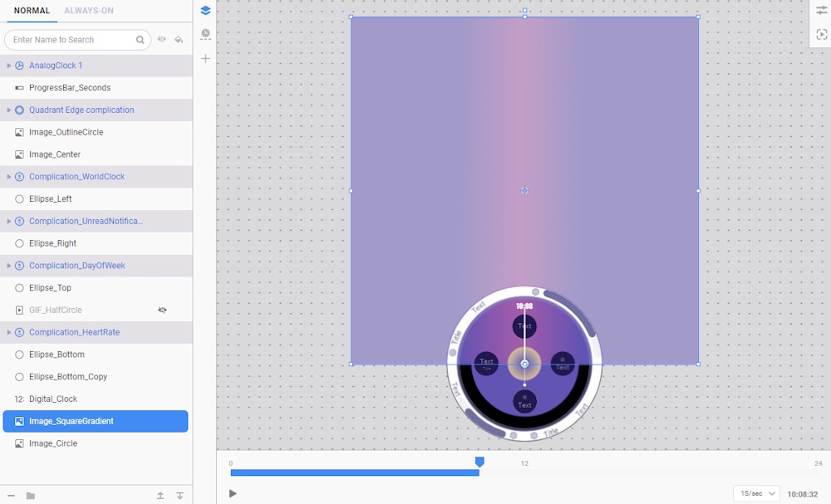Screen dimensions: 831x504
Task: Open the Layers panel icon
Action: tap(205, 11)
